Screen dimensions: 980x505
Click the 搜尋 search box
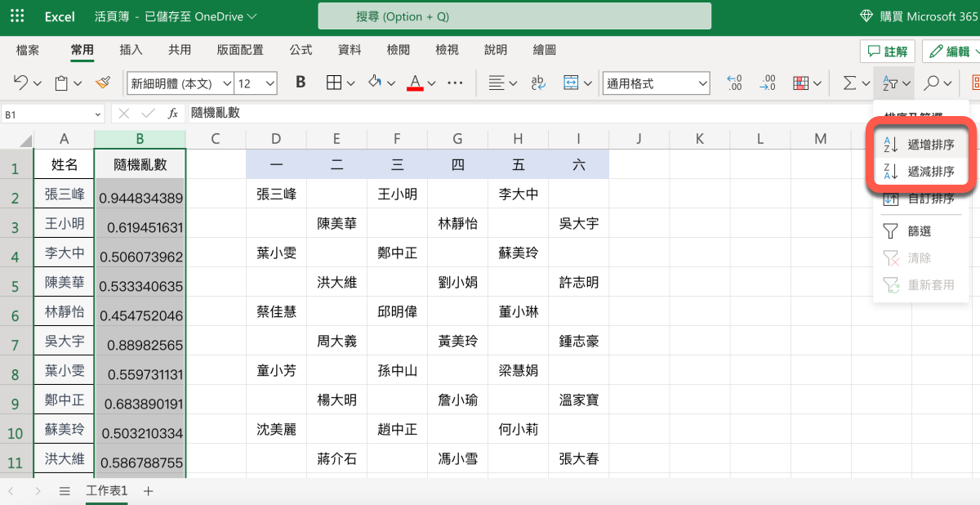(514, 16)
